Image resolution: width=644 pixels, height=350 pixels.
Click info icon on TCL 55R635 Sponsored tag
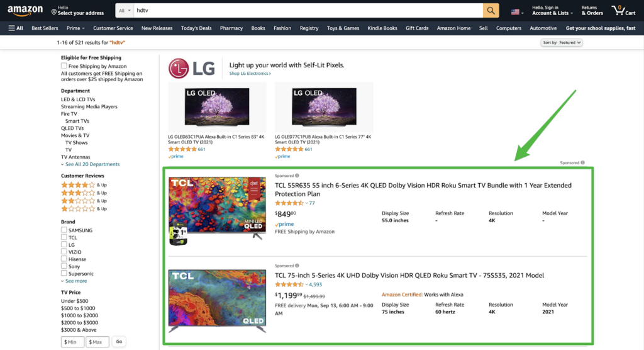tap(297, 176)
